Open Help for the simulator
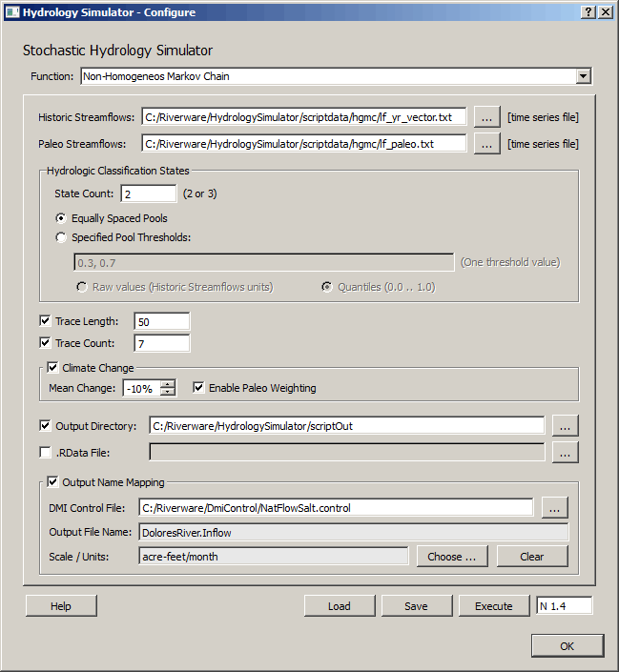The width and height of the screenshot is (619, 672). [x=61, y=606]
